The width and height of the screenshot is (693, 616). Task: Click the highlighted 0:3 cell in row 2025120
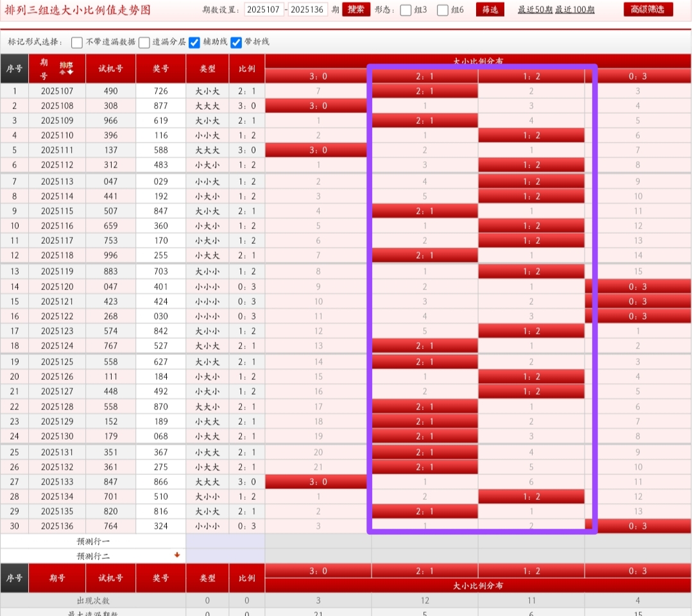tap(638, 287)
